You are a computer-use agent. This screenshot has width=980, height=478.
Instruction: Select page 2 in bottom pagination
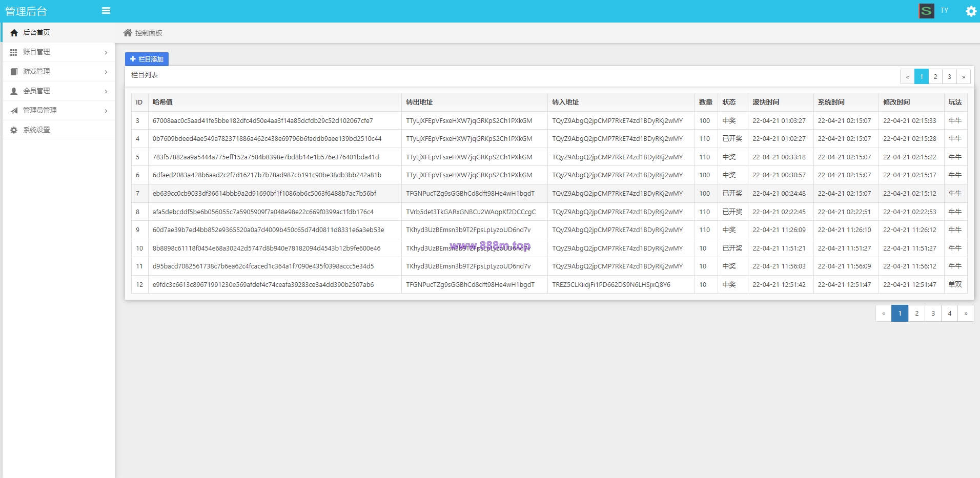[x=916, y=313]
